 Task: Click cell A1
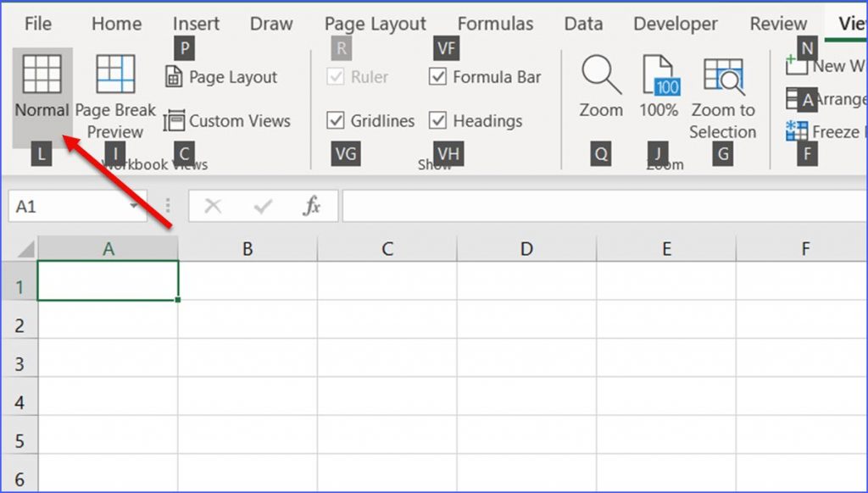click(x=108, y=281)
